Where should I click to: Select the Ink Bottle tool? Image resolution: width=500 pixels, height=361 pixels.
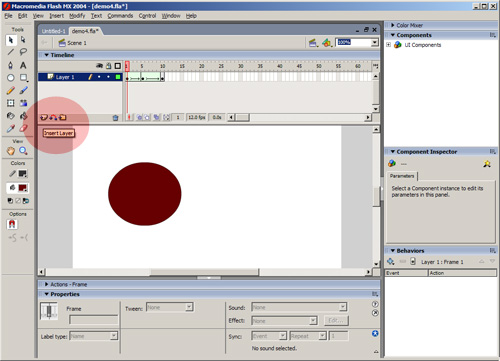(x=11, y=116)
